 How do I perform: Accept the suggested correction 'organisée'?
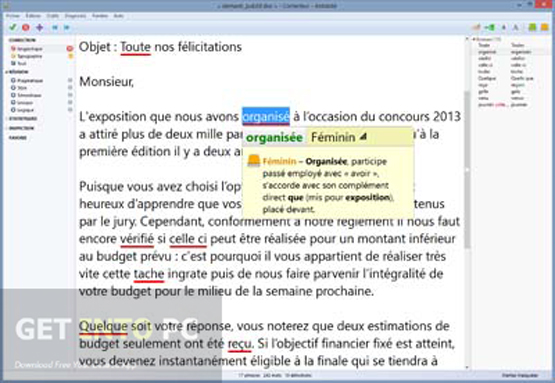pyautogui.click(x=274, y=137)
